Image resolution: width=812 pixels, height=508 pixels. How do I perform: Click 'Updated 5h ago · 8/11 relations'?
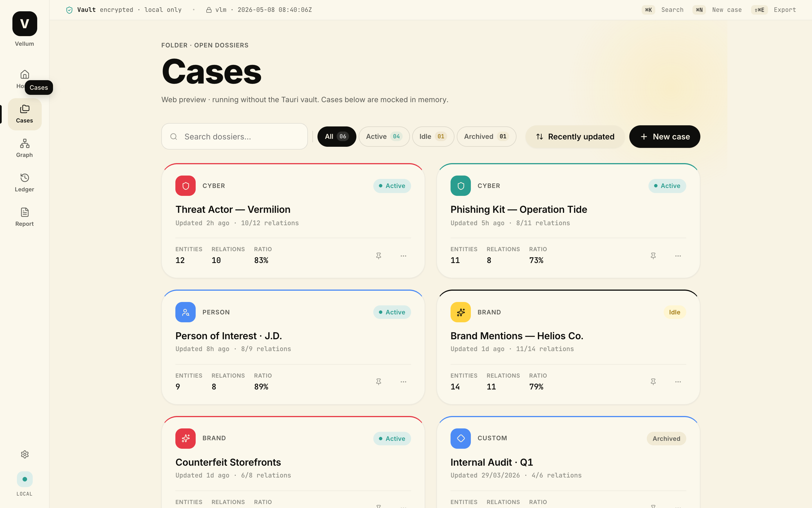pos(510,223)
